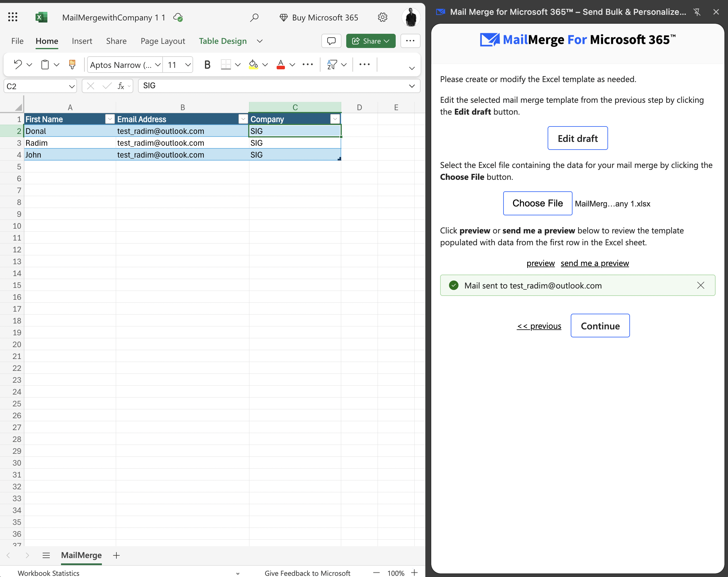Click the preview link
728x577 pixels.
(541, 263)
